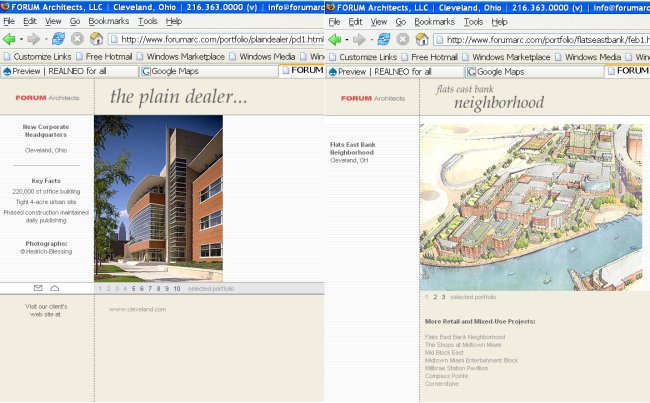
Task: Click Plain Dealer headquarters building photo
Action: pyautogui.click(x=158, y=199)
